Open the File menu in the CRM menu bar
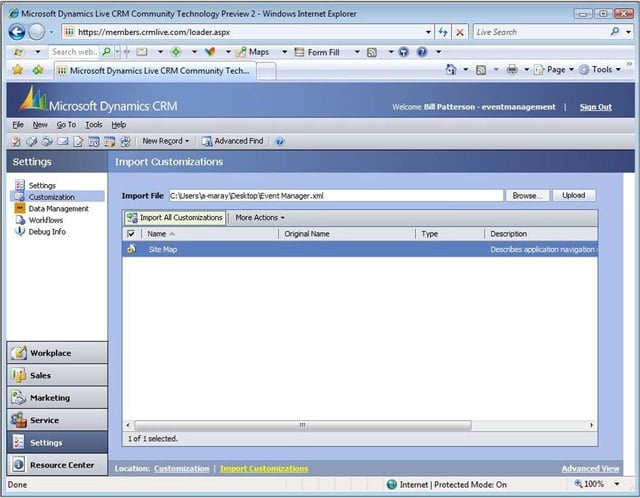Screen dimensions: 640x498 [18, 125]
